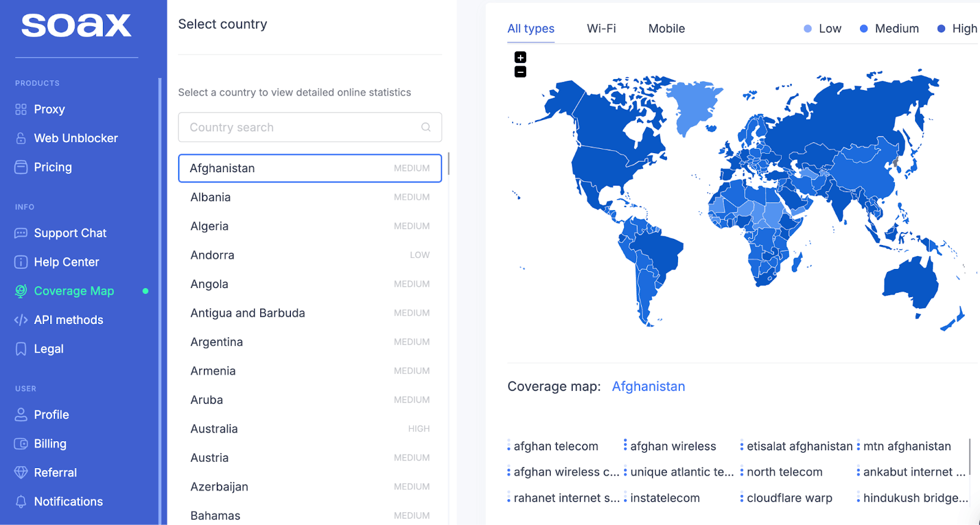Select Austria in country list
980x525 pixels.
coord(310,458)
